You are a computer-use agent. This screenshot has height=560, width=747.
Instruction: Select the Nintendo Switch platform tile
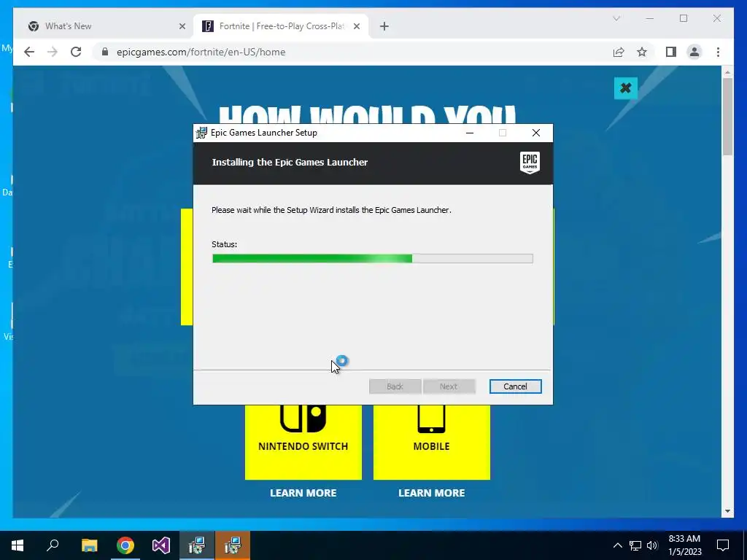(303, 442)
